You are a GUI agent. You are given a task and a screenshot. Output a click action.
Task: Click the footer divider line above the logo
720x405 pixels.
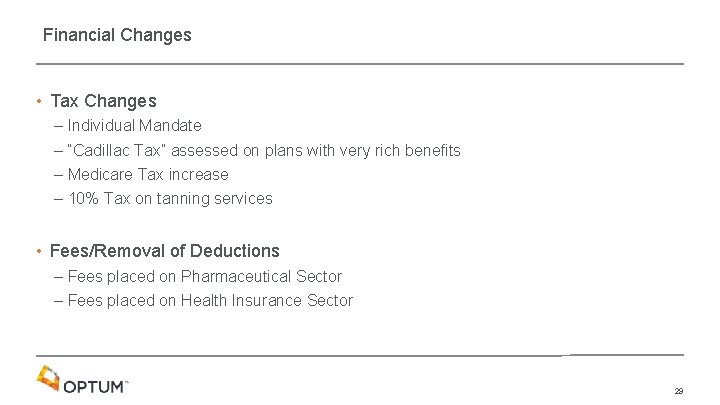(360, 355)
